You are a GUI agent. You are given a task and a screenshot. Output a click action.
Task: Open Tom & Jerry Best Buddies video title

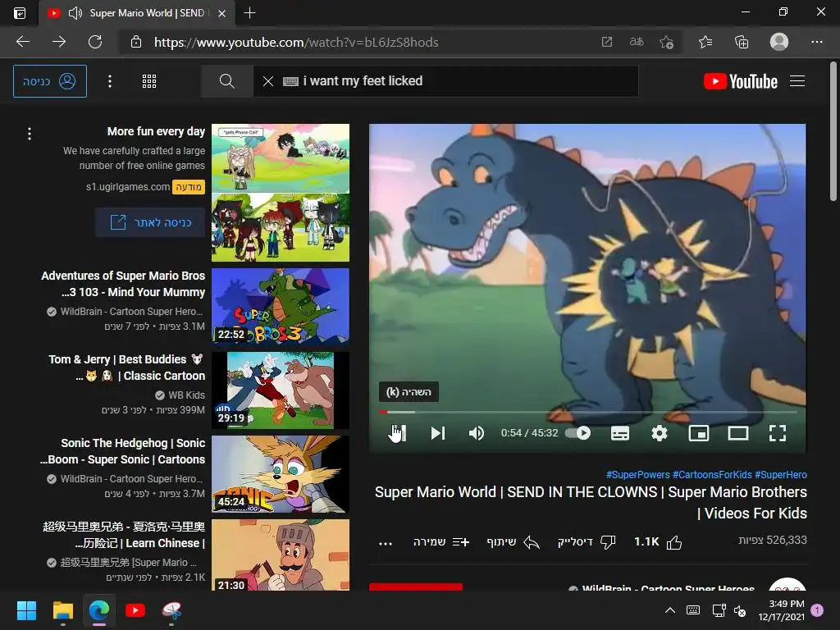tap(126, 367)
